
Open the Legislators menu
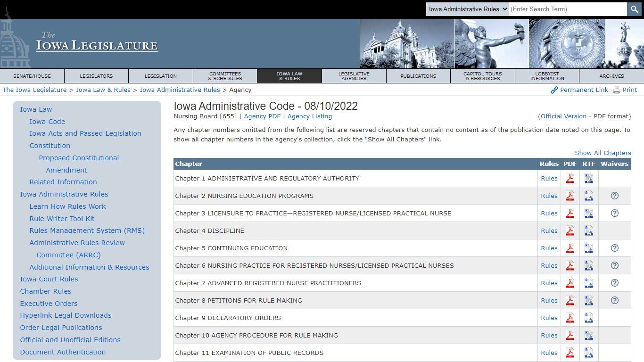pos(96,76)
